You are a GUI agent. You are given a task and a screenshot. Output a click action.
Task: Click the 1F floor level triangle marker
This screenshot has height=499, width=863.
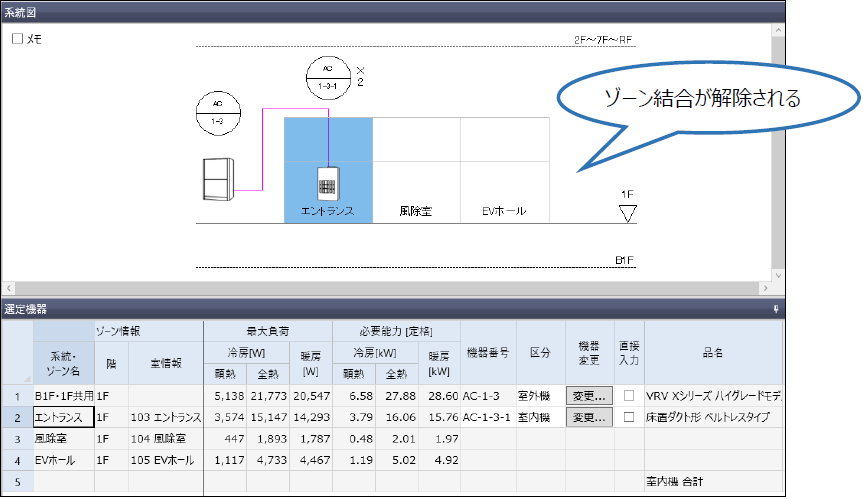627,213
